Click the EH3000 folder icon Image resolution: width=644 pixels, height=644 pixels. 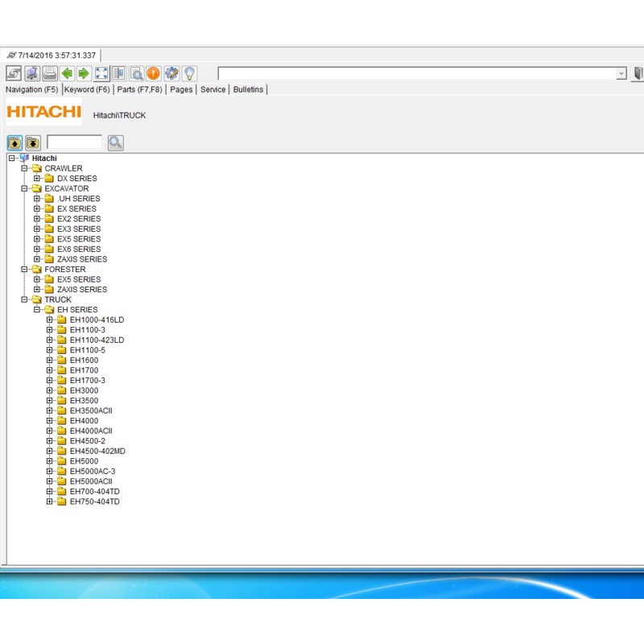[x=62, y=390]
